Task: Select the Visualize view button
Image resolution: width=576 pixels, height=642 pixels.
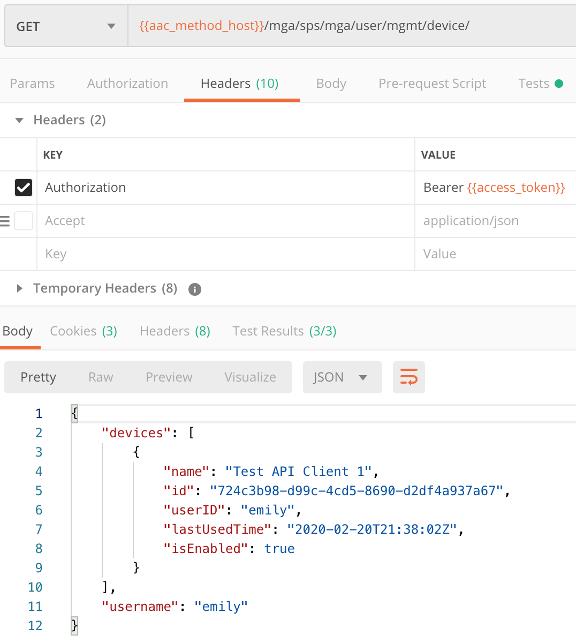Action: (x=250, y=377)
